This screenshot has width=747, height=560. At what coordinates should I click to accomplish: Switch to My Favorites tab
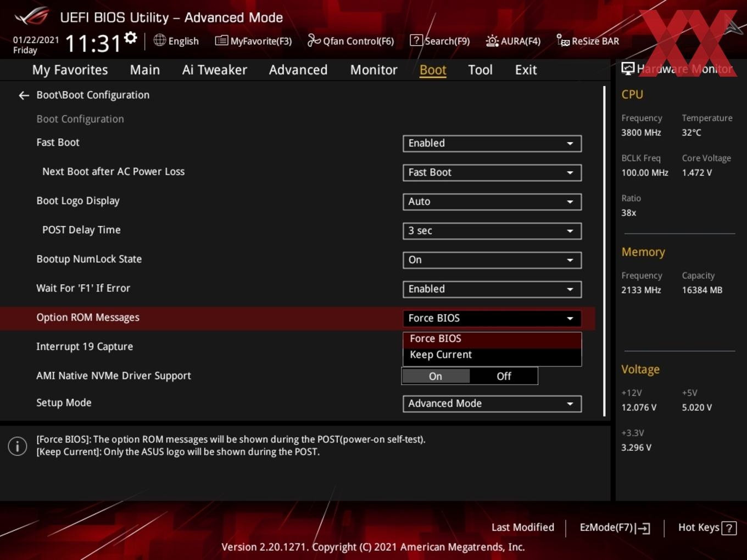(x=70, y=70)
